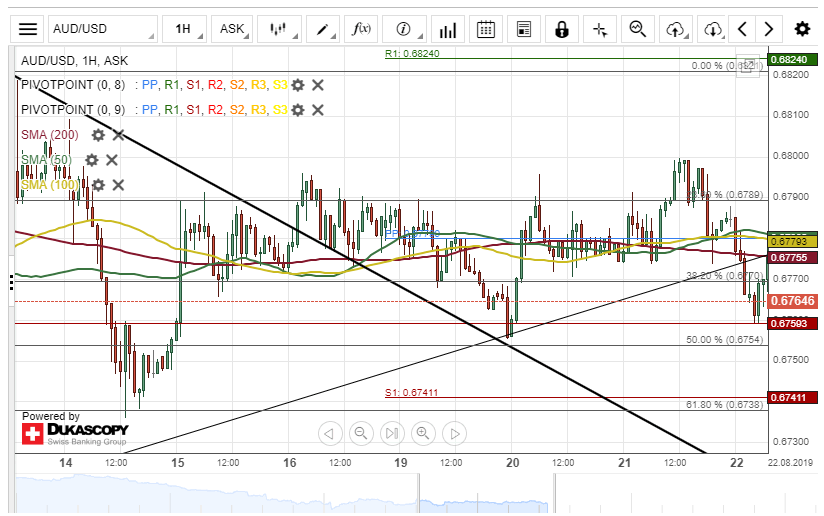Click the magnifier zoom tool in toolbar
Screen dimensions: 824x516
(637, 29)
